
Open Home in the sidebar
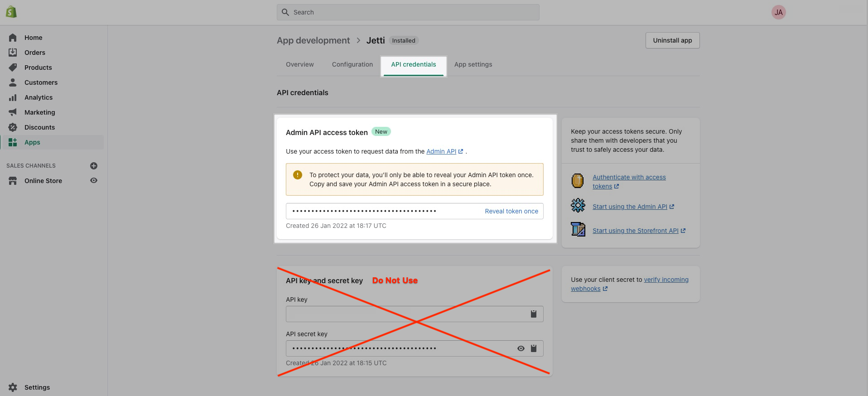pos(34,38)
